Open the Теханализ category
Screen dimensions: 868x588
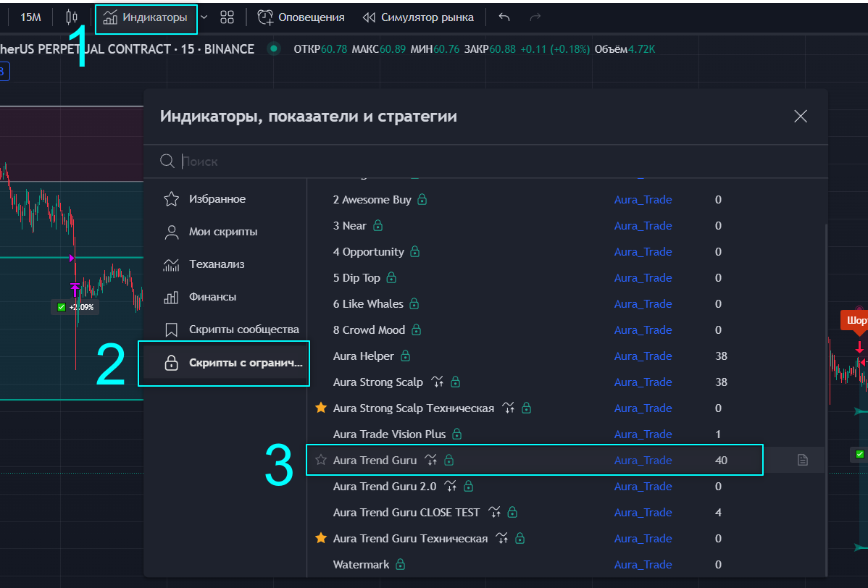click(217, 264)
